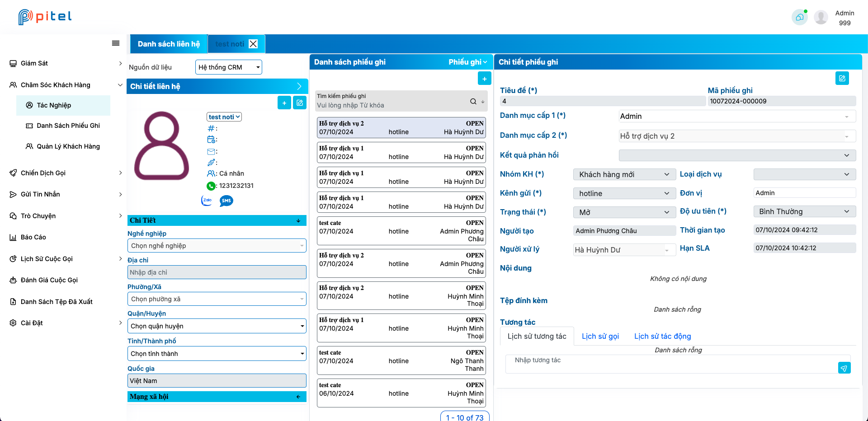Click the search magnifier icon for tickets
Image resolution: width=868 pixels, height=421 pixels.
tap(473, 102)
